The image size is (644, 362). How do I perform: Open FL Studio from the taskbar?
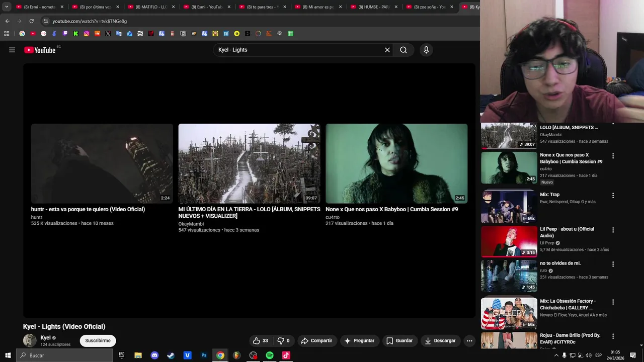(236, 355)
